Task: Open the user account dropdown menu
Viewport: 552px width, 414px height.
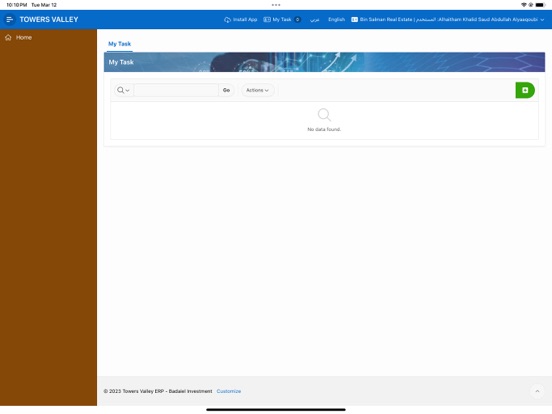Action: tap(447, 19)
